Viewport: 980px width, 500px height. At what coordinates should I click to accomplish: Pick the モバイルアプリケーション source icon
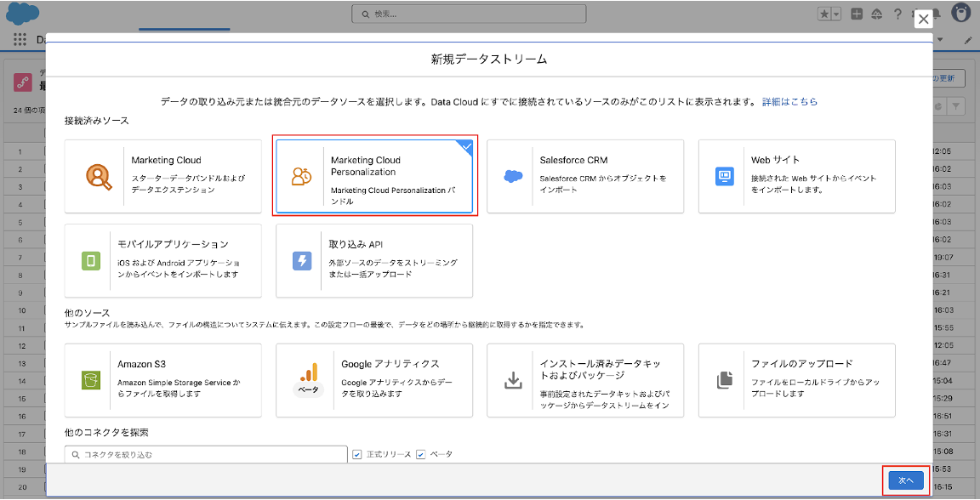(92, 261)
